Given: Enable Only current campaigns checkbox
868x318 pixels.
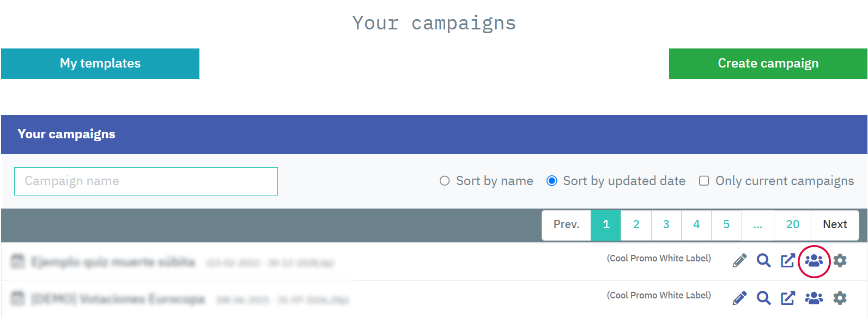Looking at the screenshot, I should pos(704,181).
